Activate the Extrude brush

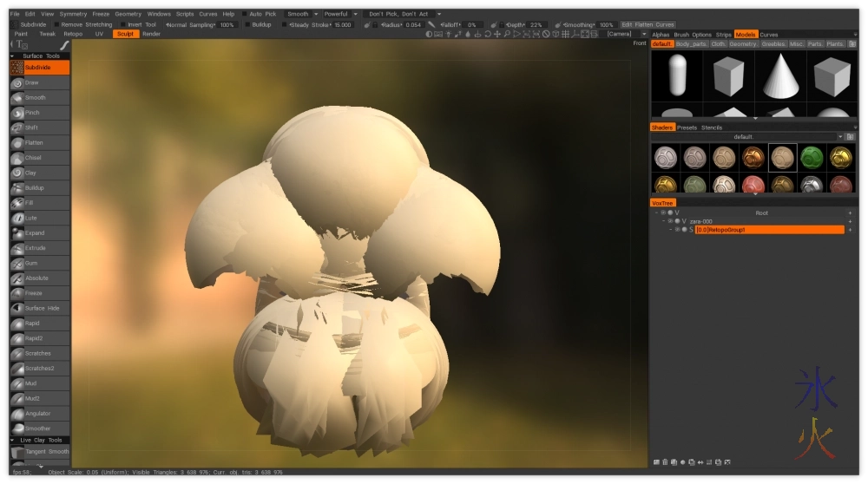(x=35, y=248)
